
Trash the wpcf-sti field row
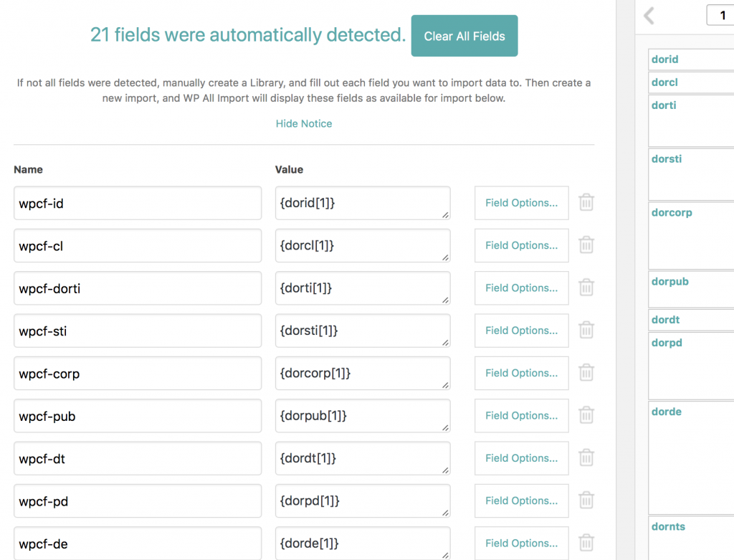586,330
